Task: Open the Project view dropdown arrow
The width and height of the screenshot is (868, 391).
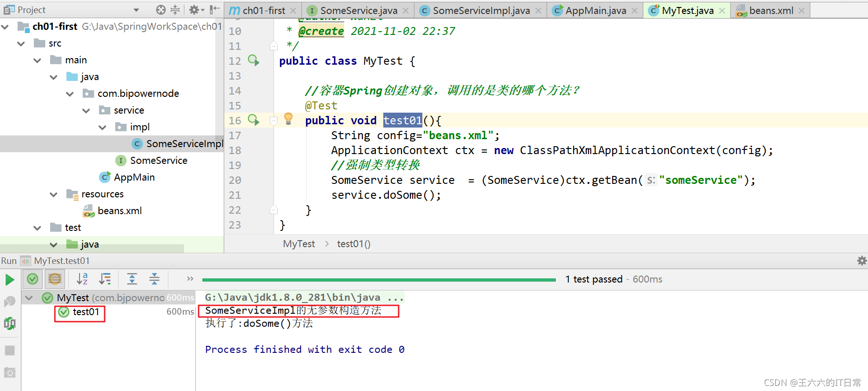Action: pyautogui.click(x=136, y=10)
